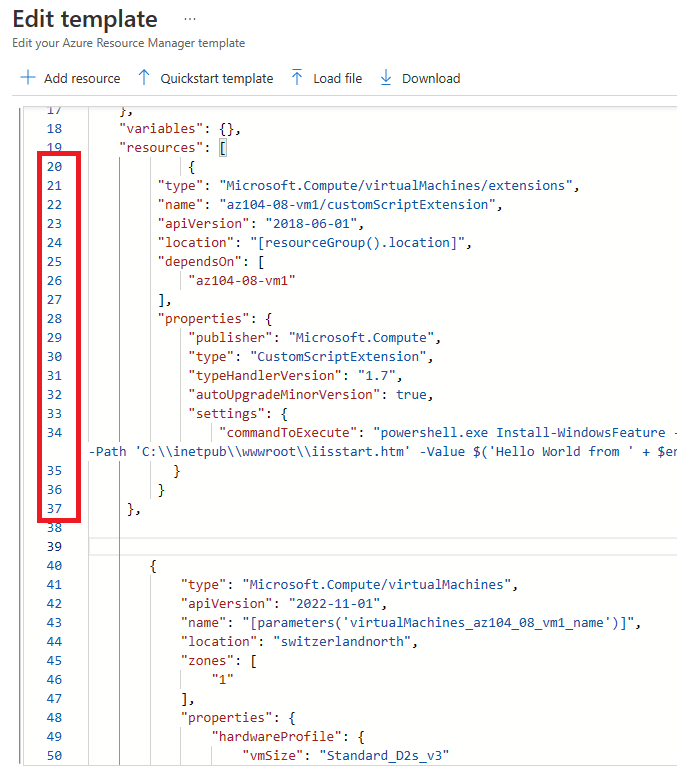Click "settings" key on line 33
Viewport: 677px width, 767px height.
point(226,414)
